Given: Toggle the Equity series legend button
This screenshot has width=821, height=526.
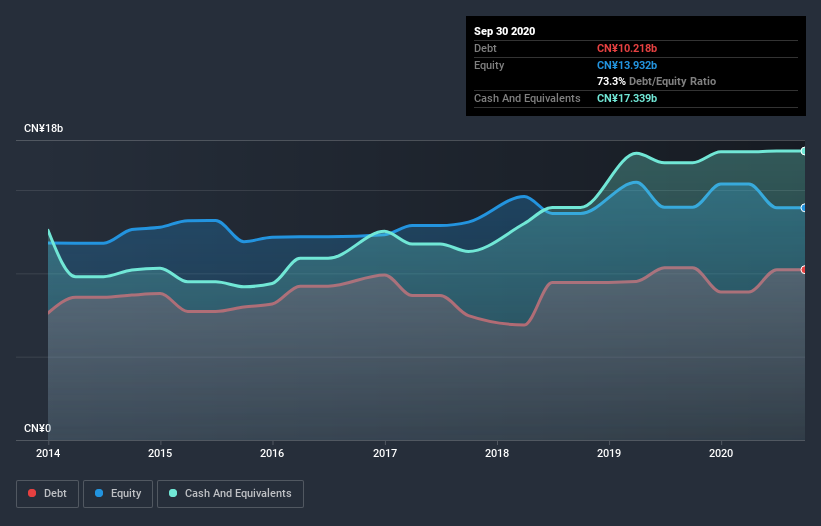Looking at the screenshot, I should click(118, 494).
